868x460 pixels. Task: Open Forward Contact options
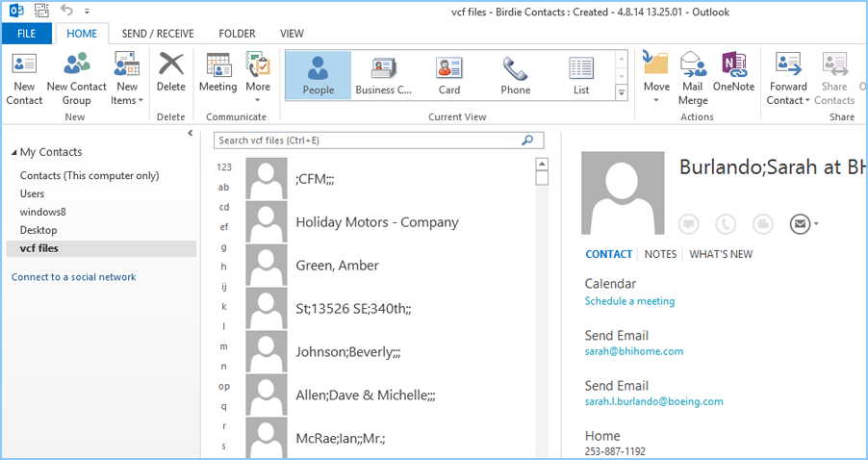click(x=788, y=79)
